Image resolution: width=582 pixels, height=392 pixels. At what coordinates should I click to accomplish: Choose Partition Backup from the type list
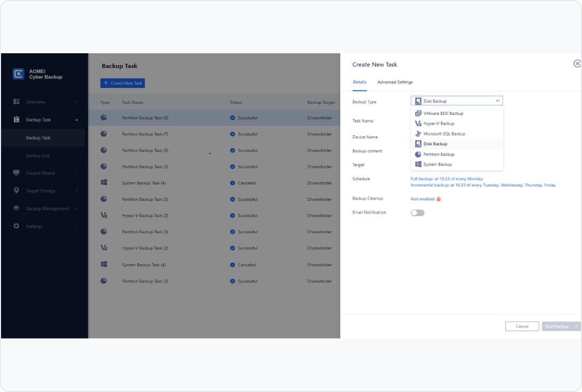click(439, 154)
